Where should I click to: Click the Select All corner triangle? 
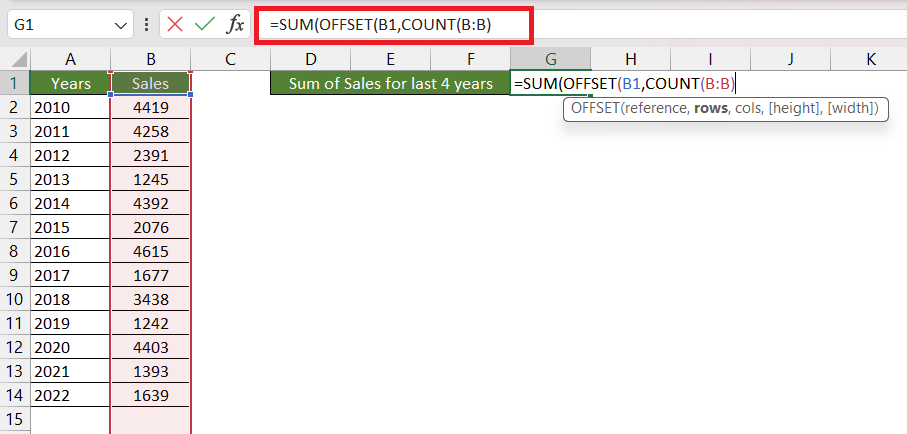point(15,59)
